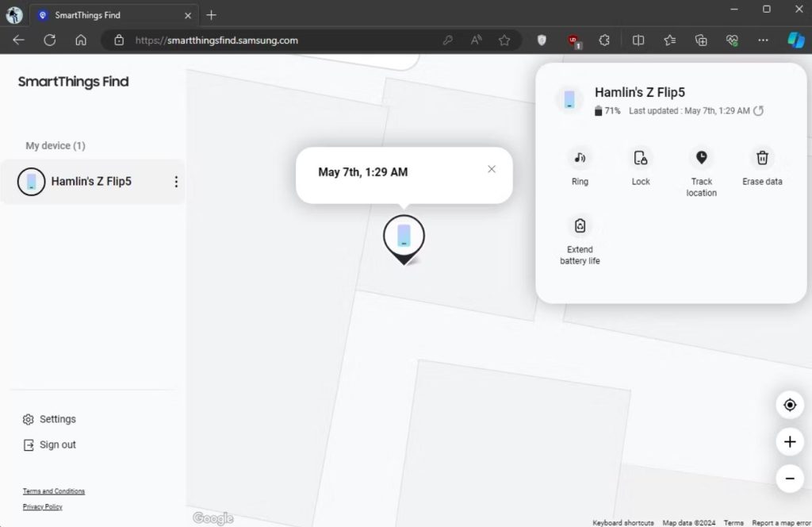This screenshot has width=812, height=527.
Task: Center map on current location
Action: (x=790, y=405)
